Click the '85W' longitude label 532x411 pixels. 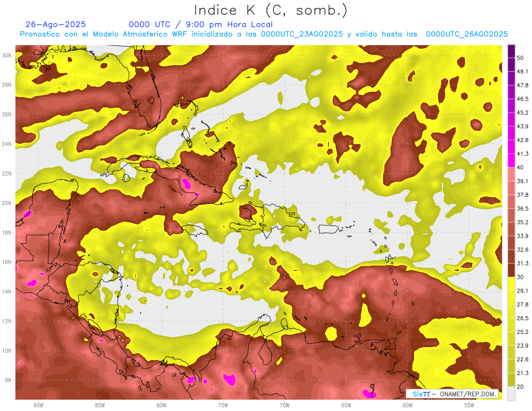pyautogui.click(x=100, y=405)
